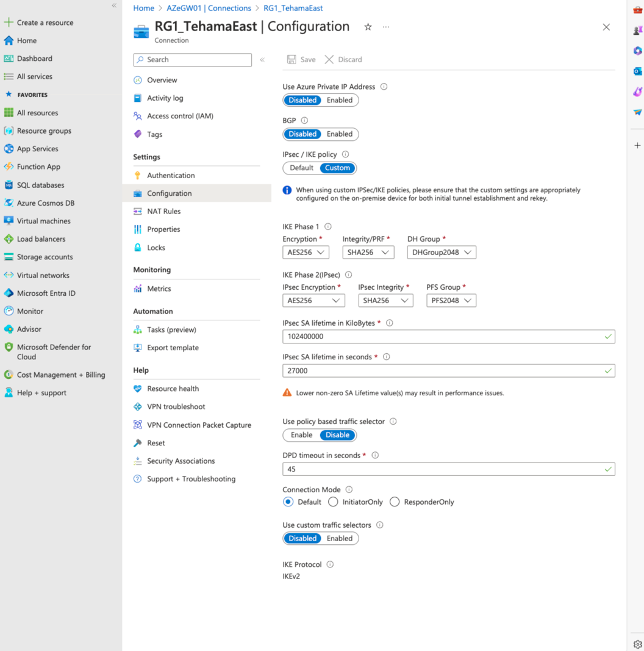644x651 pixels.
Task: Click info icon beside Connection Mode
Action: 349,489
